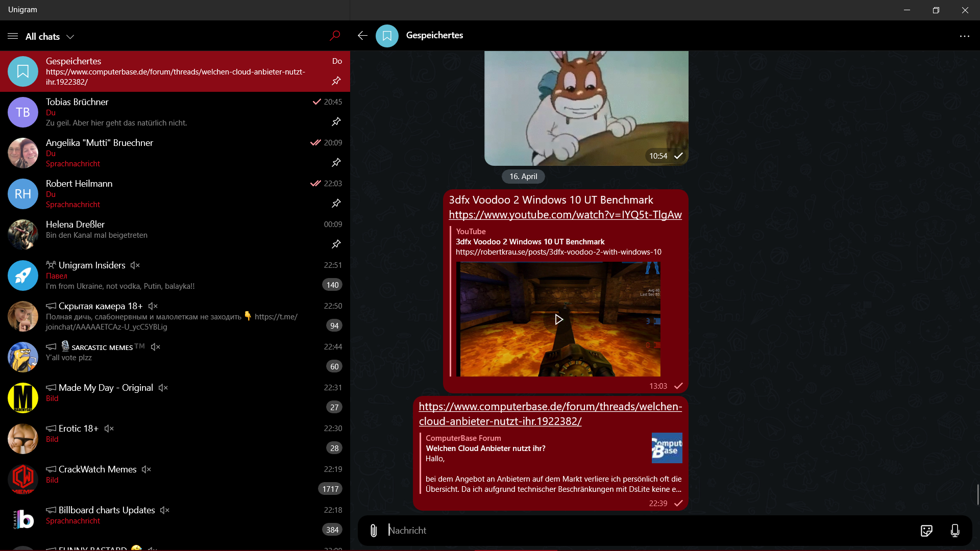Viewport: 980px width, 551px height.
Task: Click muted speaker icon beside Unigram Insiders
Action: pos(135,265)
